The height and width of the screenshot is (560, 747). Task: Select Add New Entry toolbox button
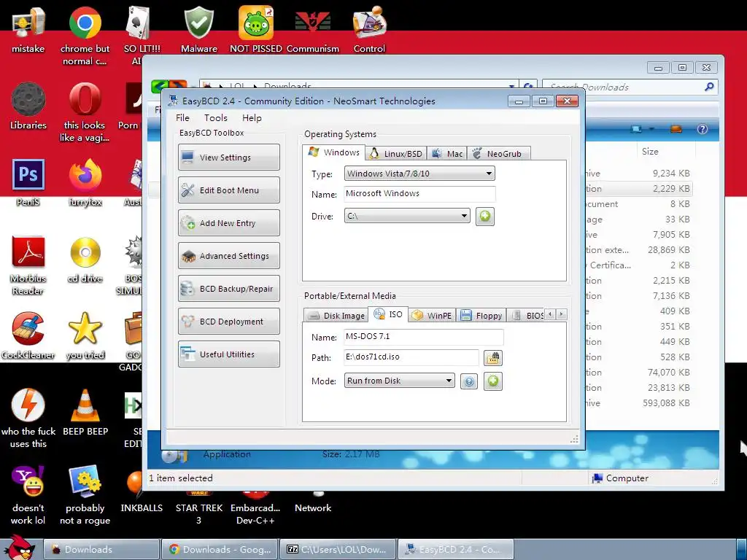click(228, 223)
